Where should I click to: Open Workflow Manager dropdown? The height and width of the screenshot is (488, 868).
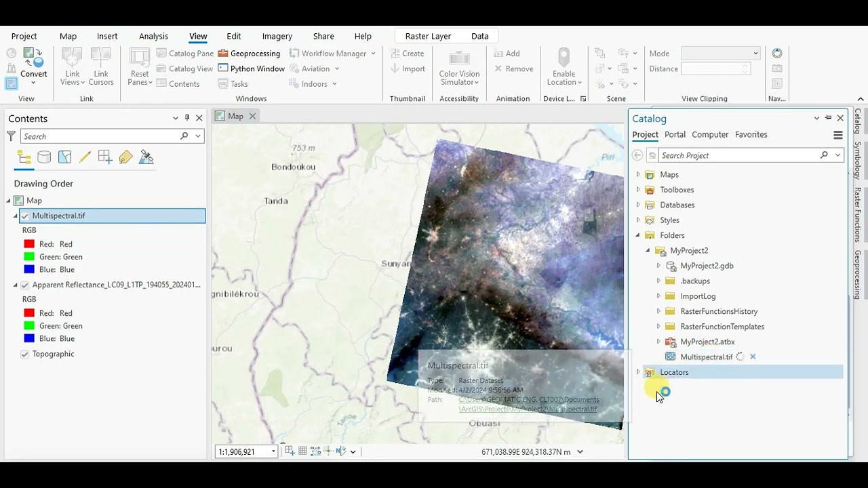373,54
